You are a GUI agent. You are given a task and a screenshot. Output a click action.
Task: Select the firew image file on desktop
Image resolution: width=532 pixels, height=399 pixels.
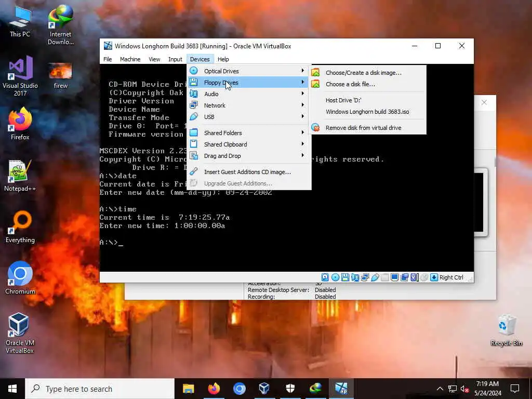60,76
